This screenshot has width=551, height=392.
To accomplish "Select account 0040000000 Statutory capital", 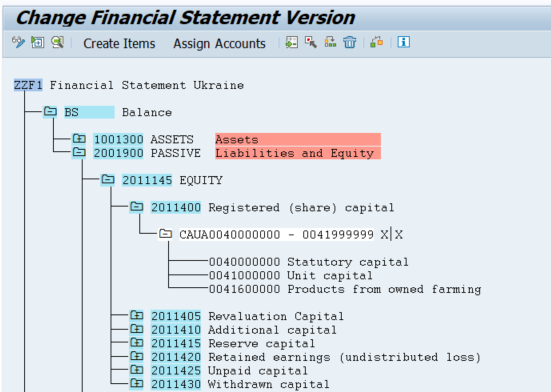I will coord(309,262).
